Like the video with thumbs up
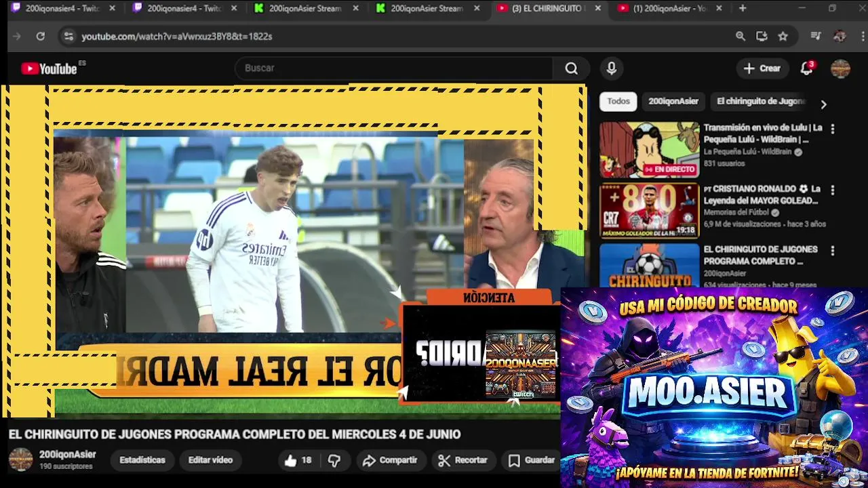The height and width of the screenshot is (488, 868). [x=291, y=461]
